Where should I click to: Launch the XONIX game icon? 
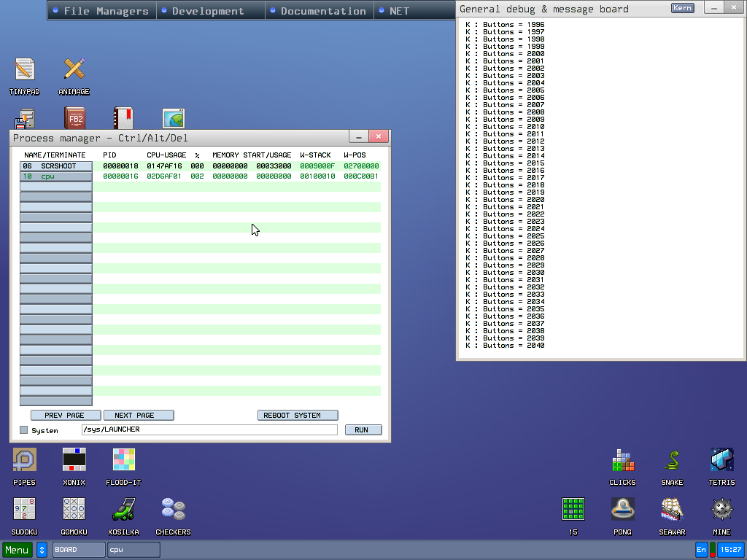pos(74,461)
